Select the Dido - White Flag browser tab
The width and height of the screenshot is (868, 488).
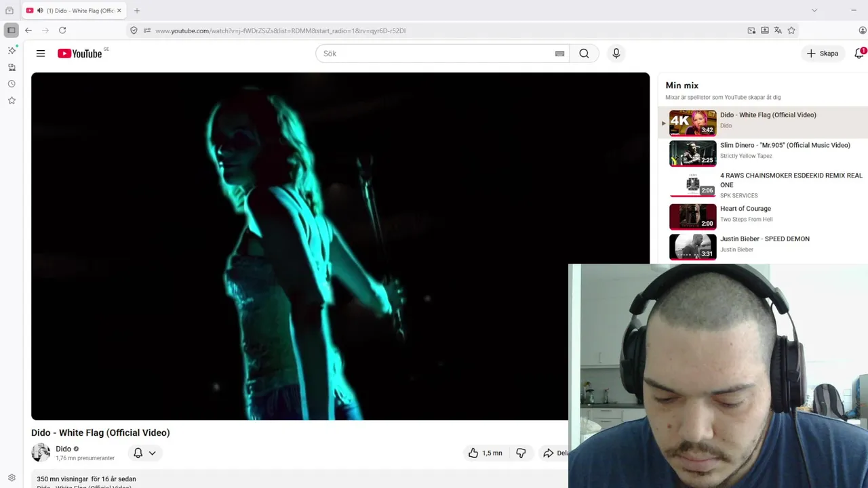[74, 11]
